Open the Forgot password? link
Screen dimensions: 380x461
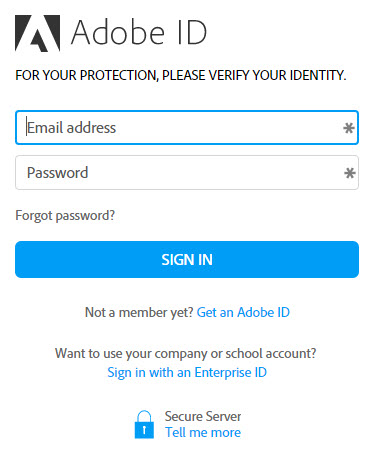coord(65,216)
